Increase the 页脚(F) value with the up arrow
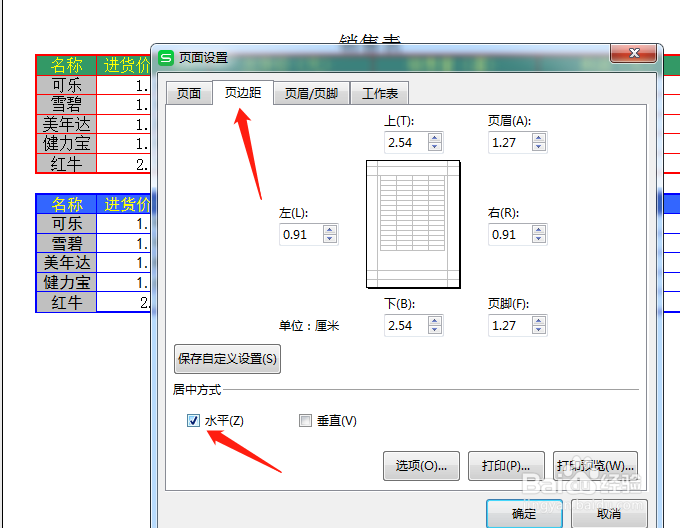Viewport: 680px width, 528px height. click(539, 321)
